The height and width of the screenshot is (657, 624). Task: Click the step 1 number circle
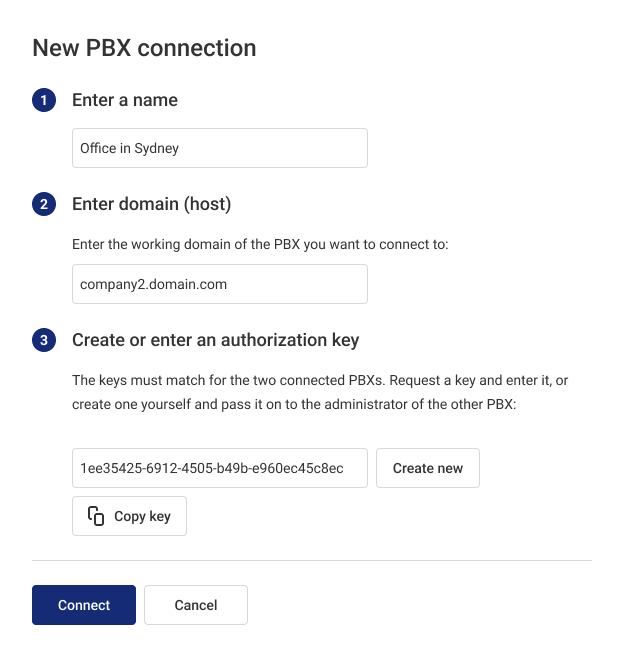(44, 100)
